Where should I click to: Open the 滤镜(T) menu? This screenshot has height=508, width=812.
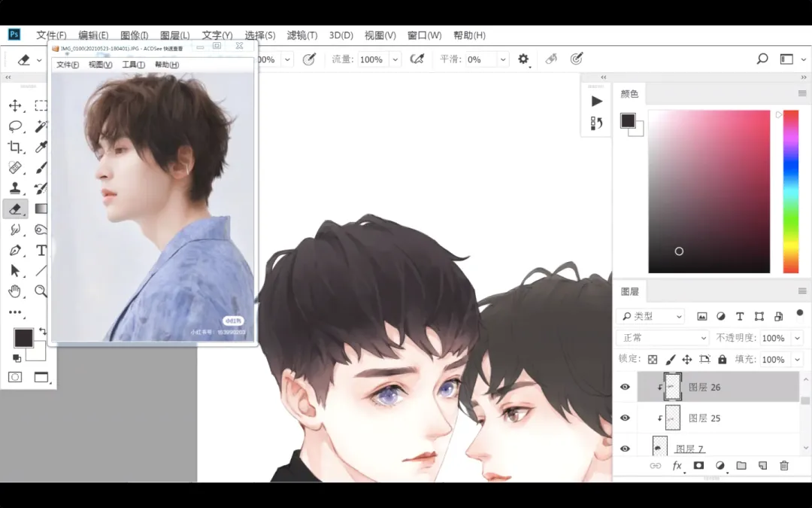click(x=302, y=35)
